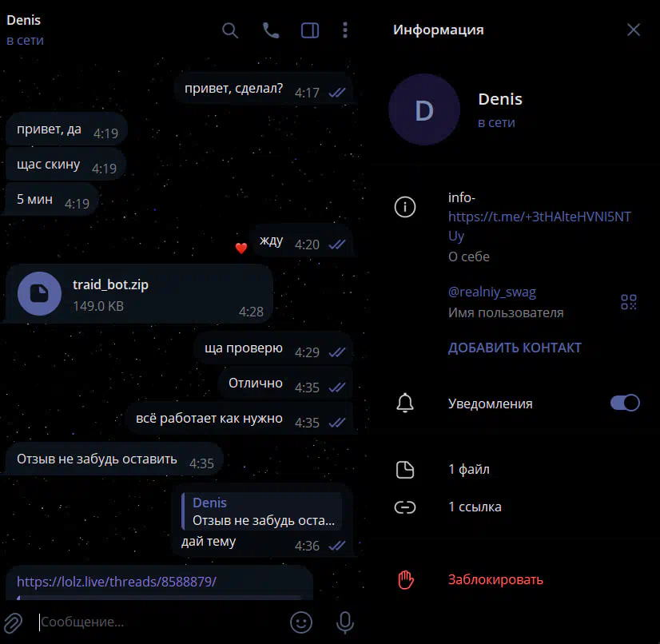The height and width of the screenshot is (644, 660).
Task: Download the traid_bot.zip file
Action: click(x=39, y=293)
